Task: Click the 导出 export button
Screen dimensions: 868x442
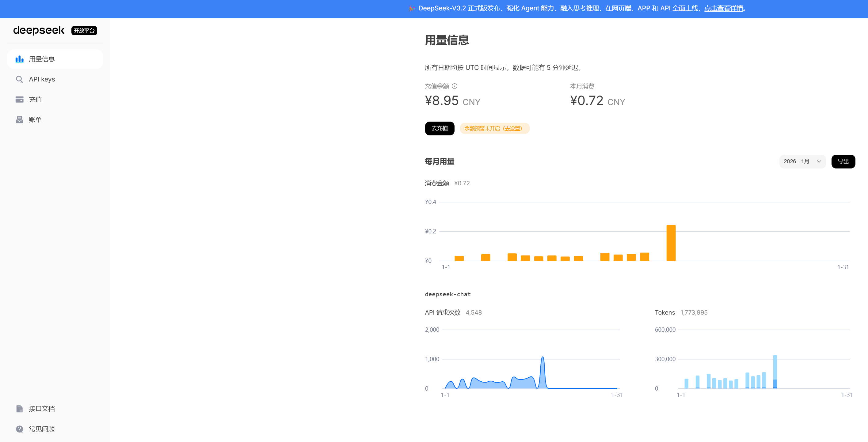Action: (843, 161)
